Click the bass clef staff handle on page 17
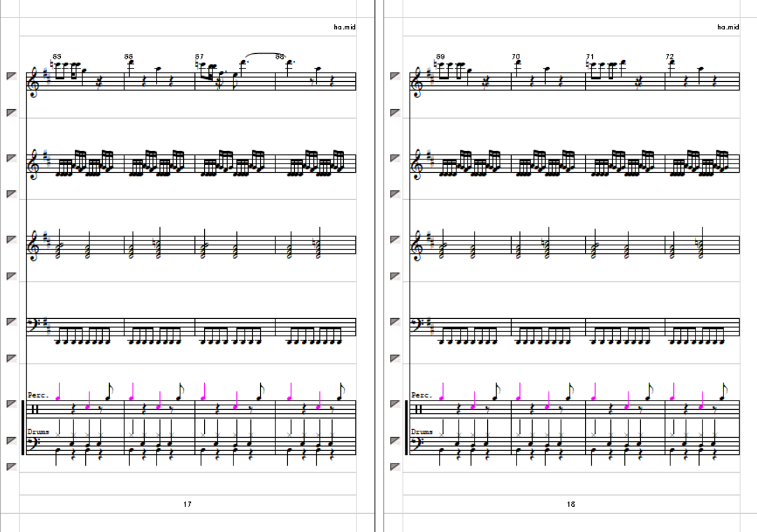757x532 pixels. [12, 322]
